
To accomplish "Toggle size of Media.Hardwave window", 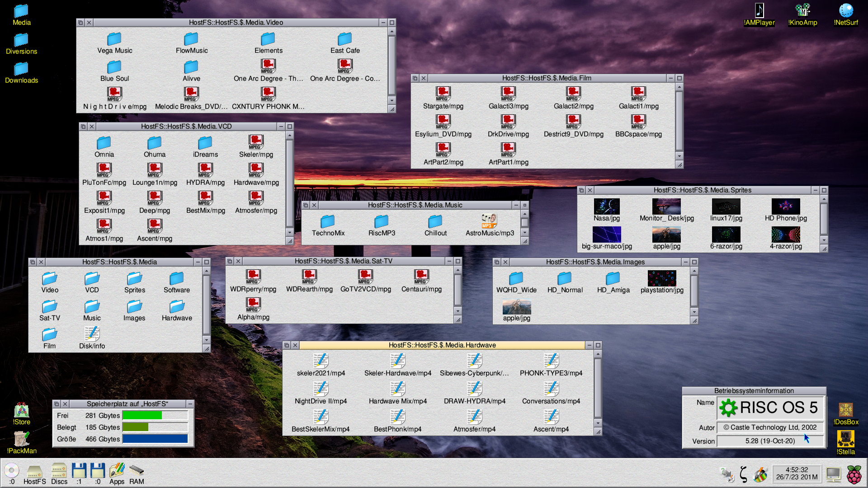I will coord(598,345).
